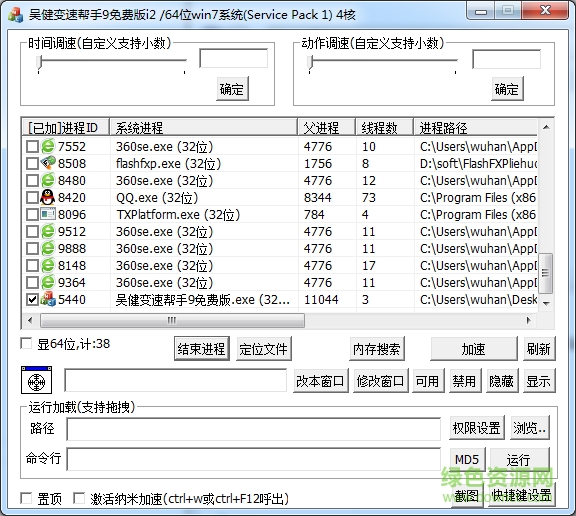Viewport: 576px width, 516px height.
Task: Click the 360se icon for process 9512
Action: pos(48,231)
